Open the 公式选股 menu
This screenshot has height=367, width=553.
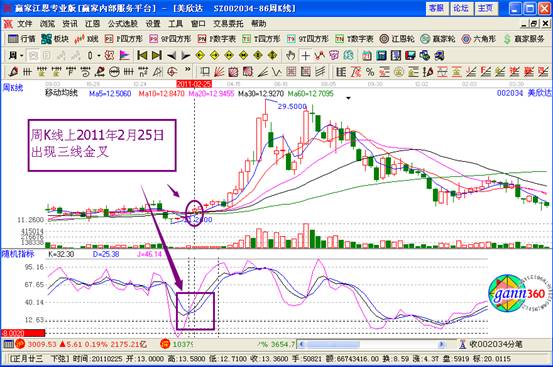click(123, 24)
